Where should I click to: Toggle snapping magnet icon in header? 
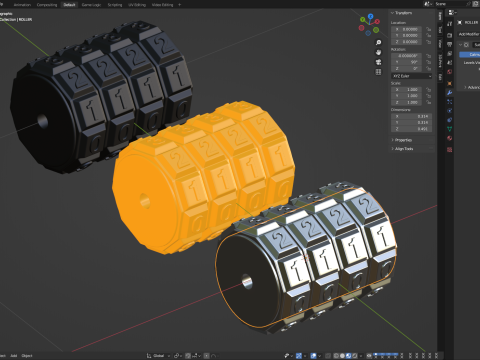coord(188,356)
